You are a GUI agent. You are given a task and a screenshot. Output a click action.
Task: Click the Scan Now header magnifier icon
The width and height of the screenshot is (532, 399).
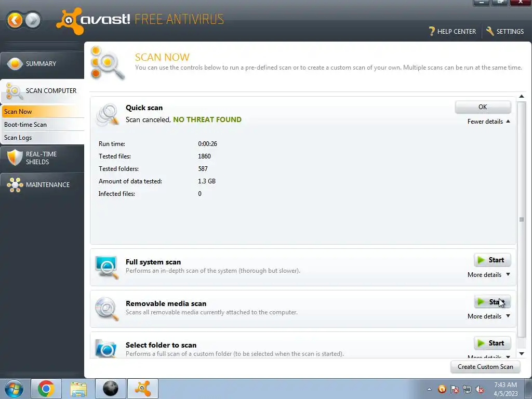click(x=108, y=63)
